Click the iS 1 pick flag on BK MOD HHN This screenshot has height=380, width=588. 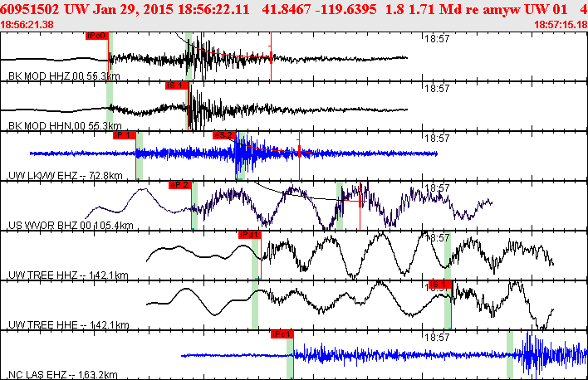coord(177,85)
